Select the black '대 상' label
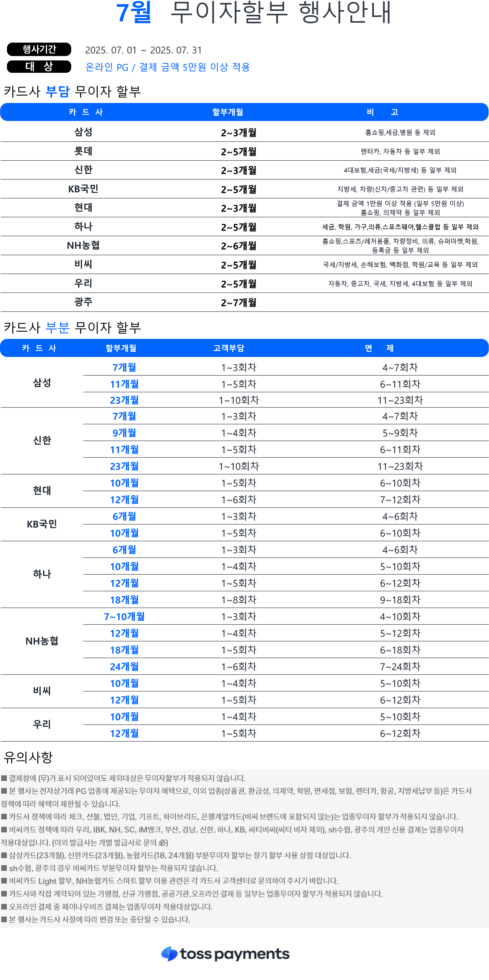This screenshot has width=489, height=980. click(39, 66)
